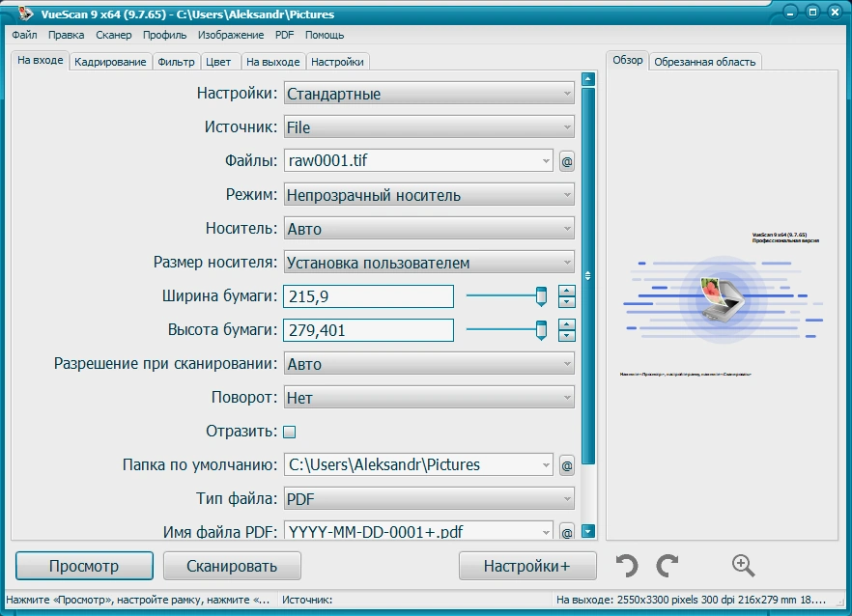The image size is (852, 616).
Task: Decrease Ширина бумаги with down stepper
Action: [567, 302]
